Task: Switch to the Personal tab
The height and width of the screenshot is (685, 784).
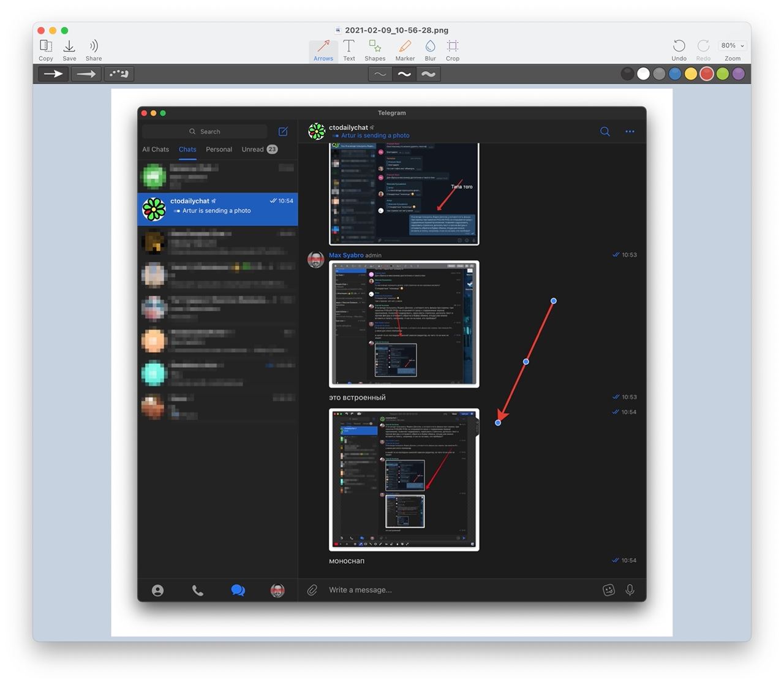Action: pos(219,149)
